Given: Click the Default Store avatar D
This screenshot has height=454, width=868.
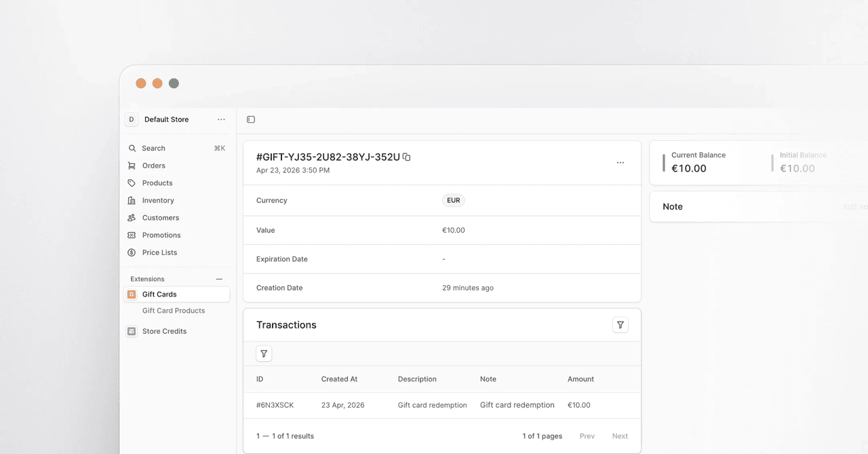Looking at the screenshot, I should (x=132, y=119).
